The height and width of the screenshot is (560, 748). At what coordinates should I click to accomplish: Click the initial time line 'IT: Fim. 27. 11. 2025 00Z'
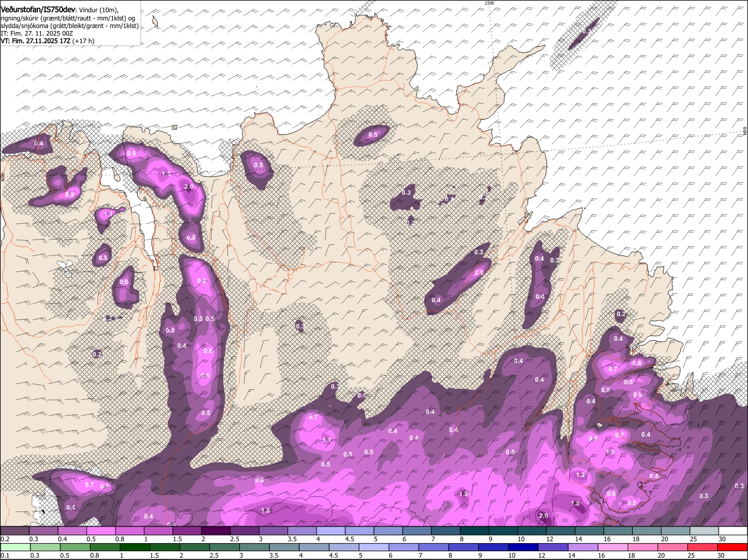[37, 33]
